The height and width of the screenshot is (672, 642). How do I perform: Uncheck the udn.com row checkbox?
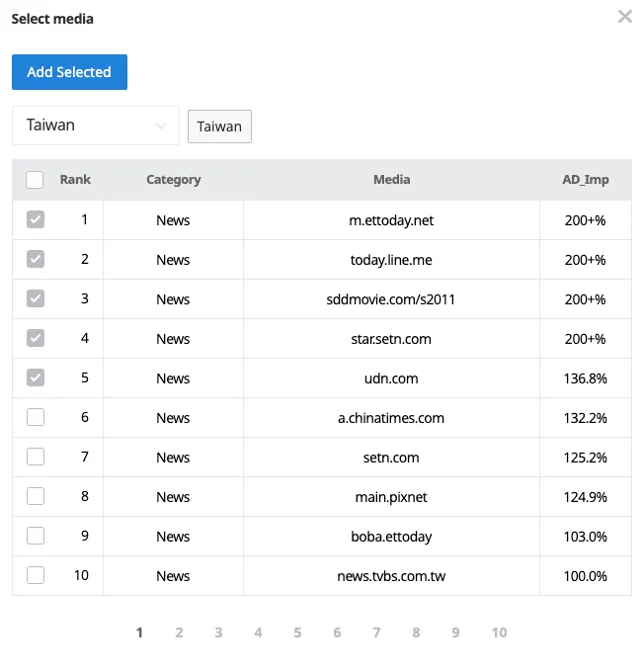pyautogui.click(x=36, y=378)
